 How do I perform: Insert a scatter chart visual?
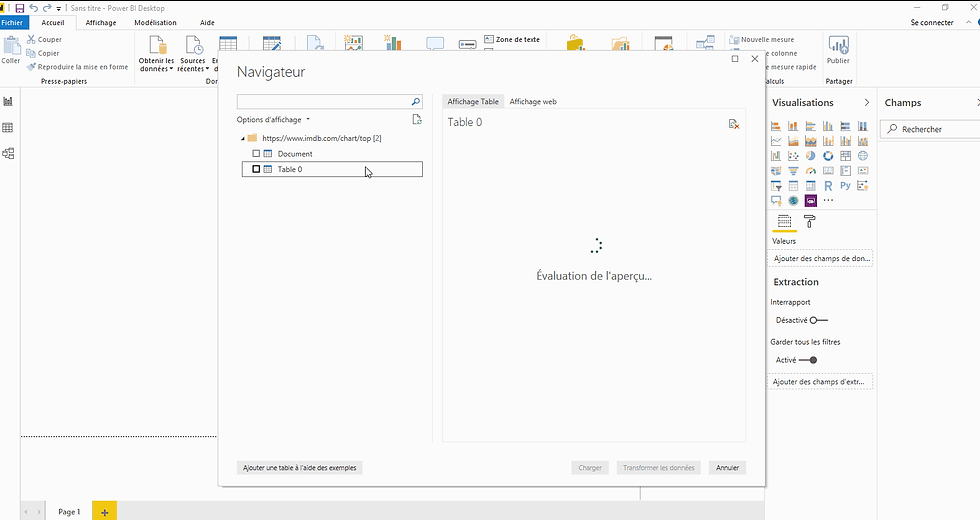click(x=793, y=156)
